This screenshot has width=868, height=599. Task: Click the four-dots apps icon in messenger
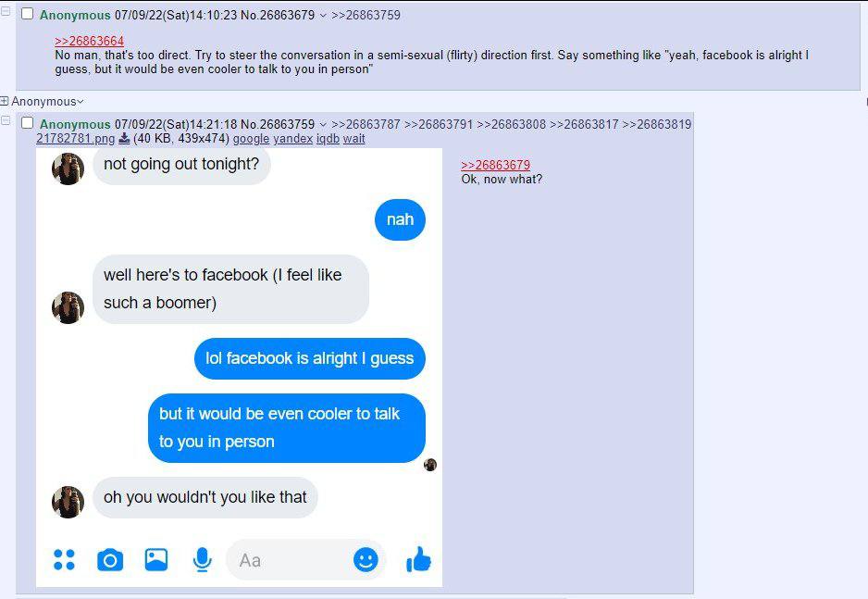point(64,560)
